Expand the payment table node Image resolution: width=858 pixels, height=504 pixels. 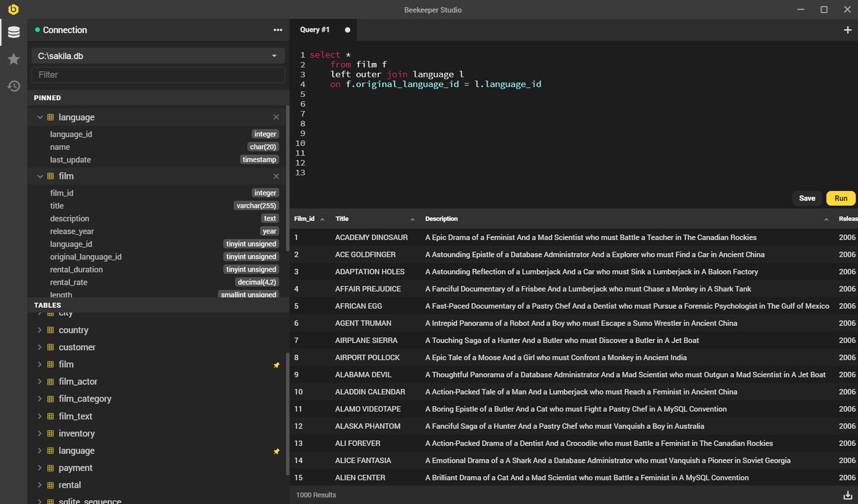(40, 468)
